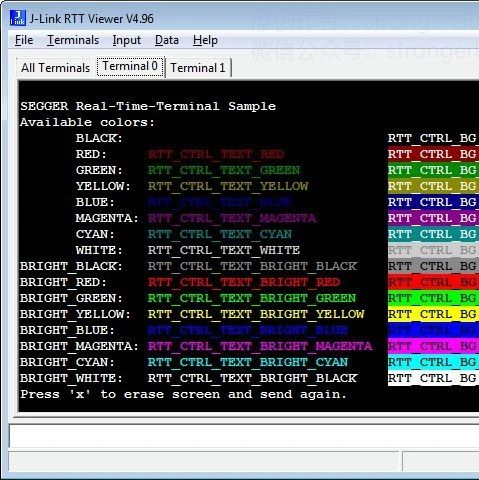Click the 'RTT_CTRL_TEXT_BRIGHT_RED' text
Image resolution: width=479 pixels, height=480 pixels.
coord(244,282)
